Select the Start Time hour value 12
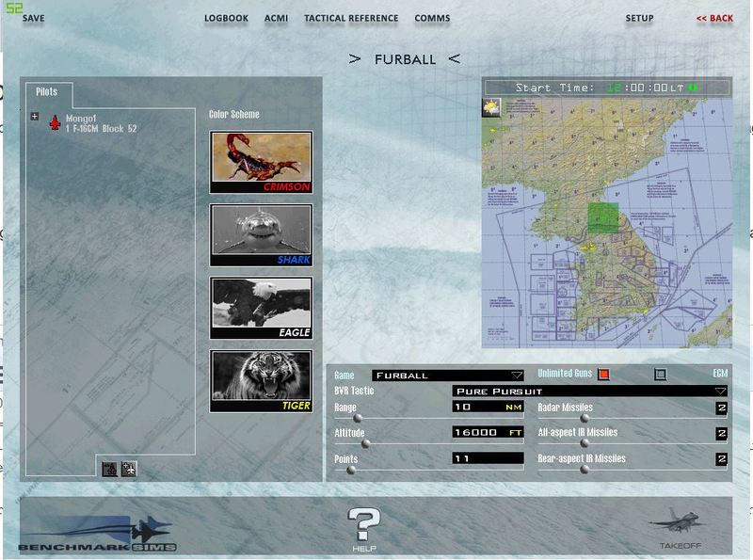 coord(614,88)
